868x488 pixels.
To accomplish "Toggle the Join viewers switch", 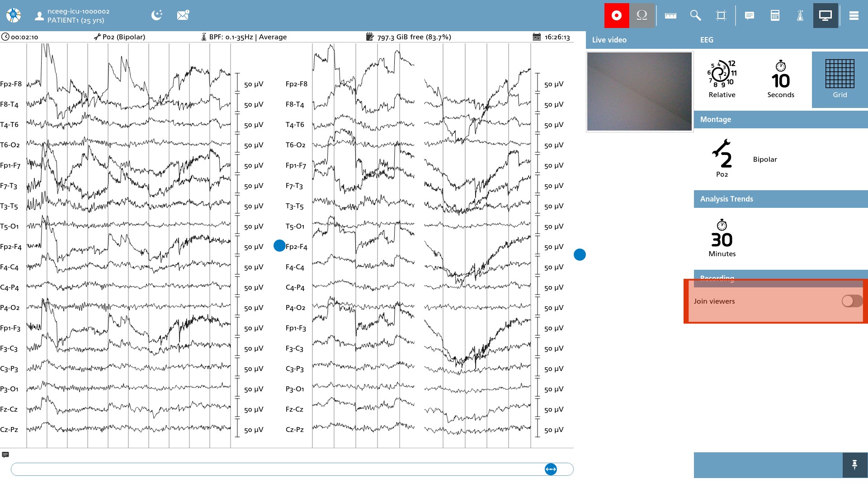I will pos(852,301).
